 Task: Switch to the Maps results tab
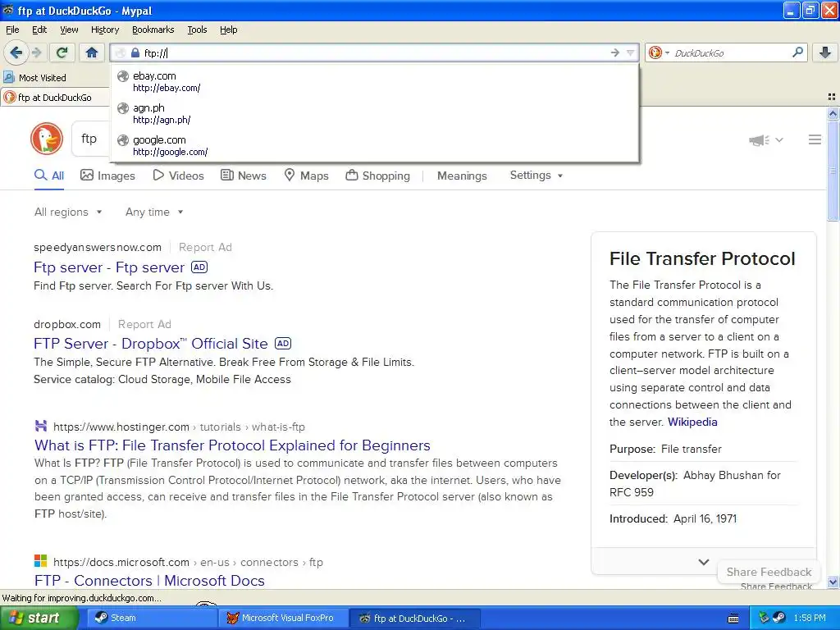tap(306, 176)
